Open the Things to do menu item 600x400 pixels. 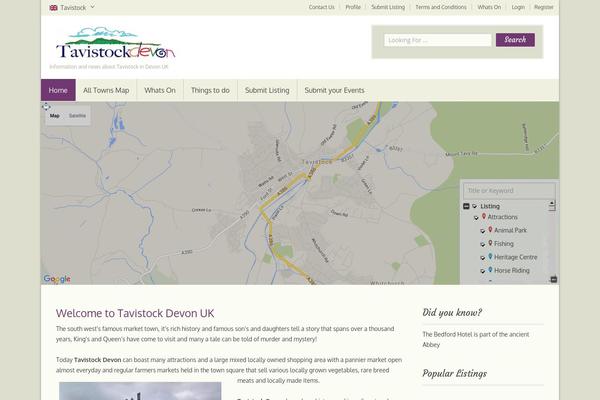(210, 90)
